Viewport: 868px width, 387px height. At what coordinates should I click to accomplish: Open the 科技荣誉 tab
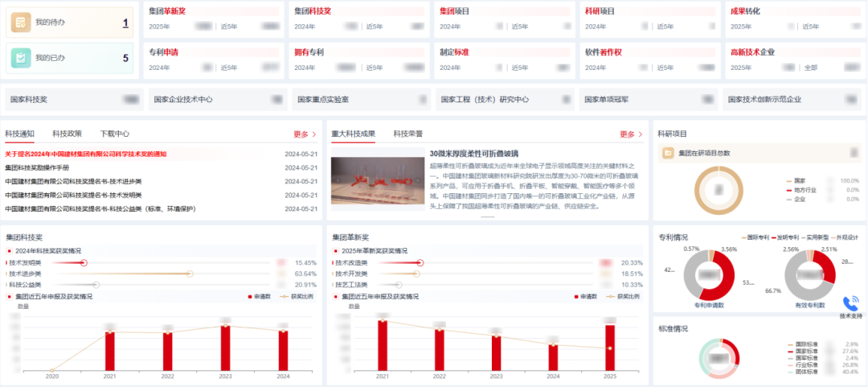click(x=407, y=134)
